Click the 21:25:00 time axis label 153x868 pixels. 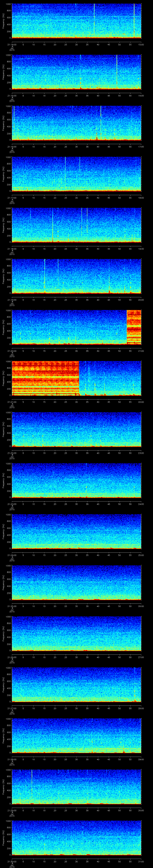(12, 606)
